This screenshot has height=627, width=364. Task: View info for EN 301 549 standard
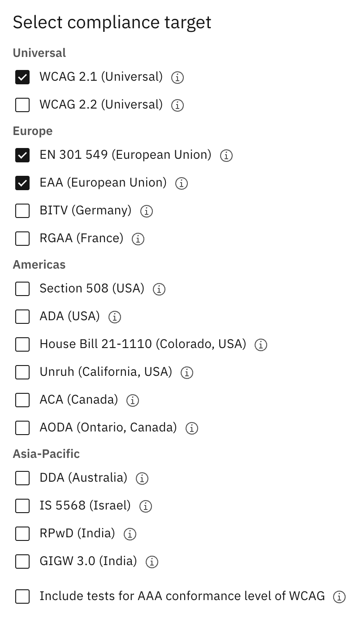pos(226,155)
